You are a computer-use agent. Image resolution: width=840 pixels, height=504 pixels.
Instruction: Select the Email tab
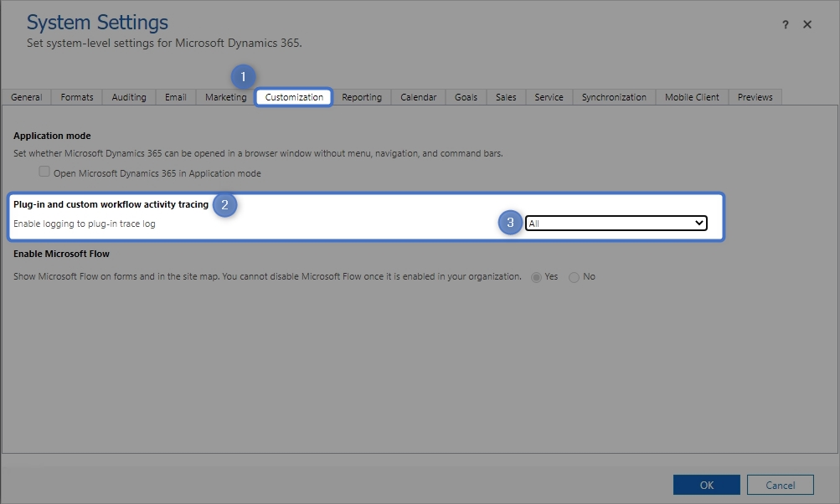tap(176, 97)
